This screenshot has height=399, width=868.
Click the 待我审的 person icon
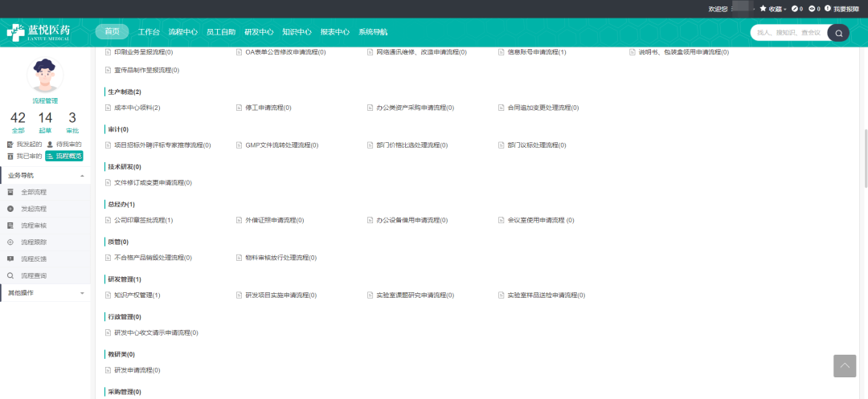click(x=50, y=145)
